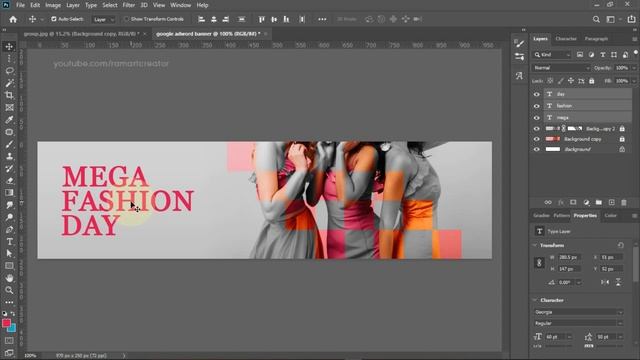Select the Clone Stamp tool
640x360 pixels.
click(x=9, y=156)
